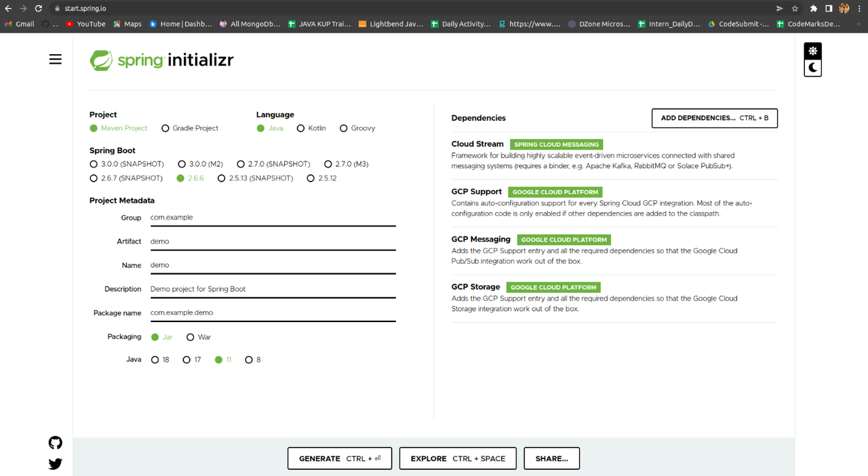Select Spring Boot 3.0.0 (SNAPSHOT)
The image size is (868, 476).
(127, 164)
